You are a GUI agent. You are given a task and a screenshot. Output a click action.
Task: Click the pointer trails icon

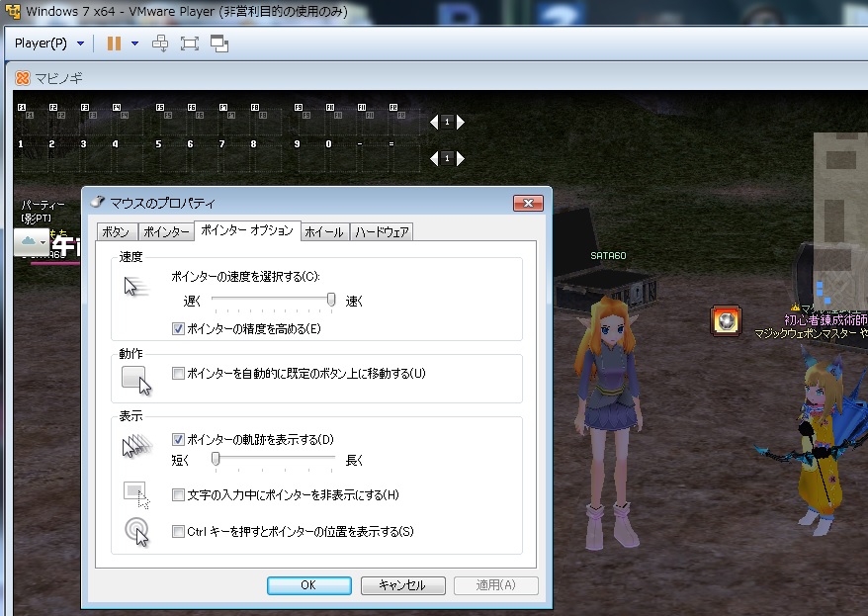pyautogui.click(x=136, y=447)
